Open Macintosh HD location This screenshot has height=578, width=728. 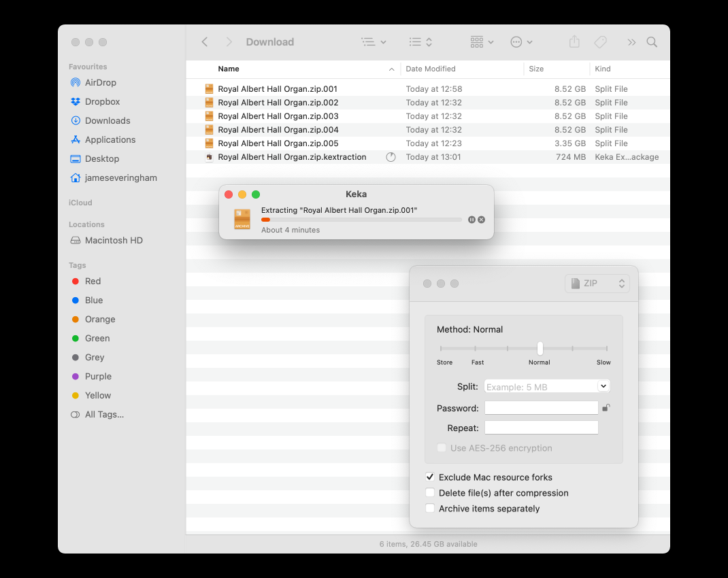(114, 240)
